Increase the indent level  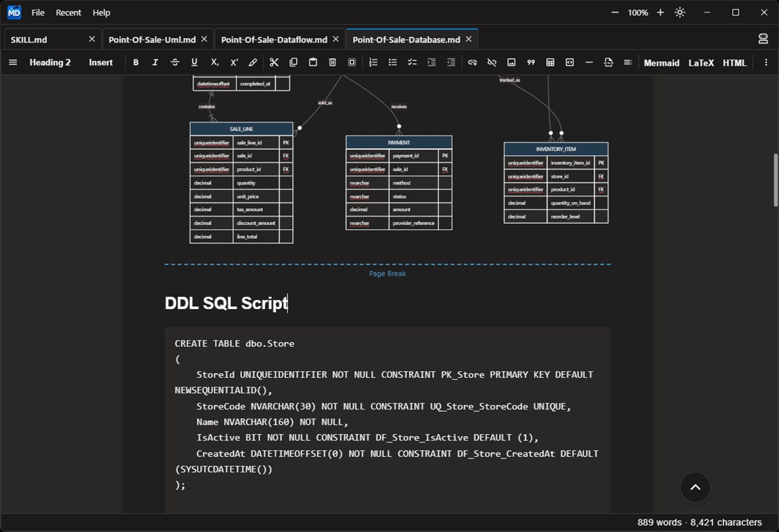[431, 63]
